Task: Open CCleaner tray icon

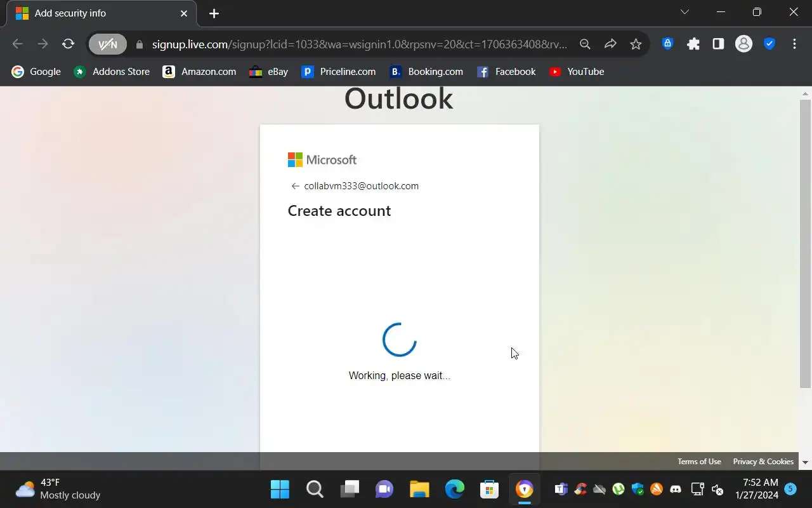Action: point(580,489)
